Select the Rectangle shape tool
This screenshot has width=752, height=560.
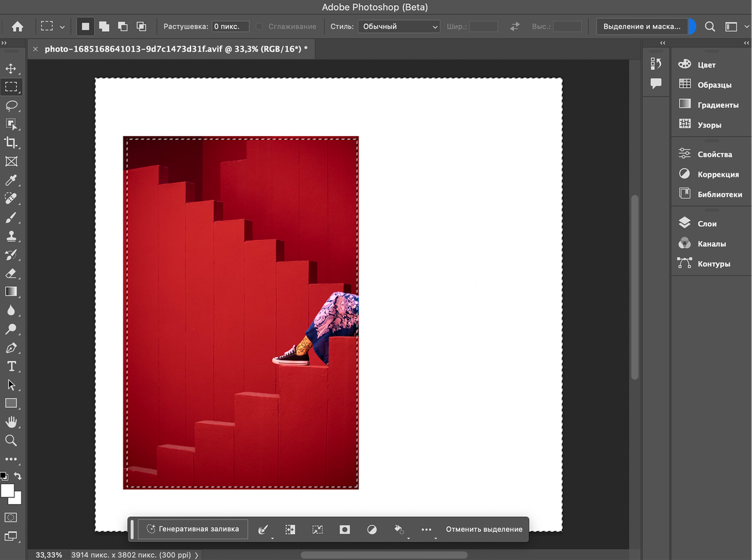click(11, 403)
